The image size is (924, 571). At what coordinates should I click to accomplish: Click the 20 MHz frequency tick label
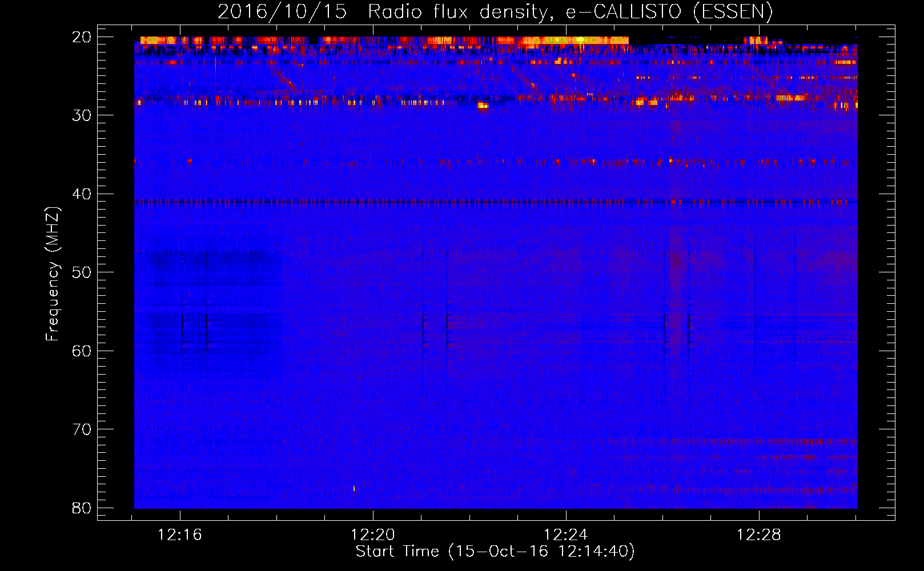click(x=82, y=37)
